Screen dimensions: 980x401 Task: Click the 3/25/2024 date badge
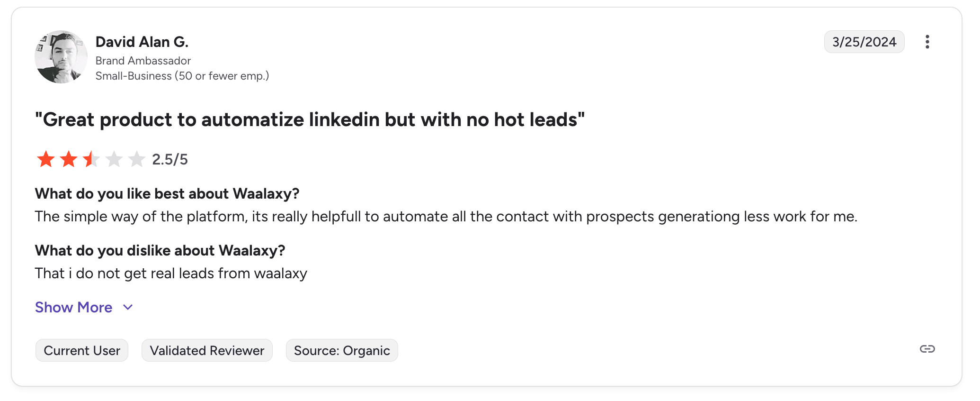864,42
